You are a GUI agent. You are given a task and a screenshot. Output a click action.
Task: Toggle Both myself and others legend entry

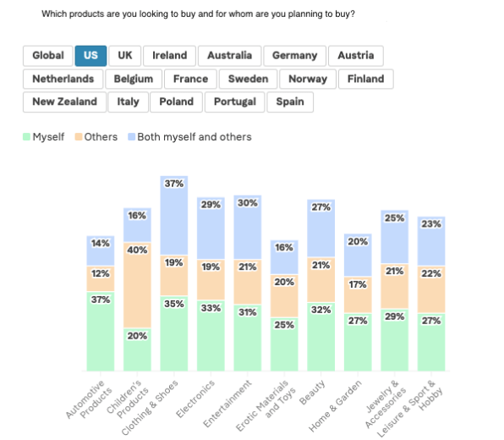coord(189,137)
